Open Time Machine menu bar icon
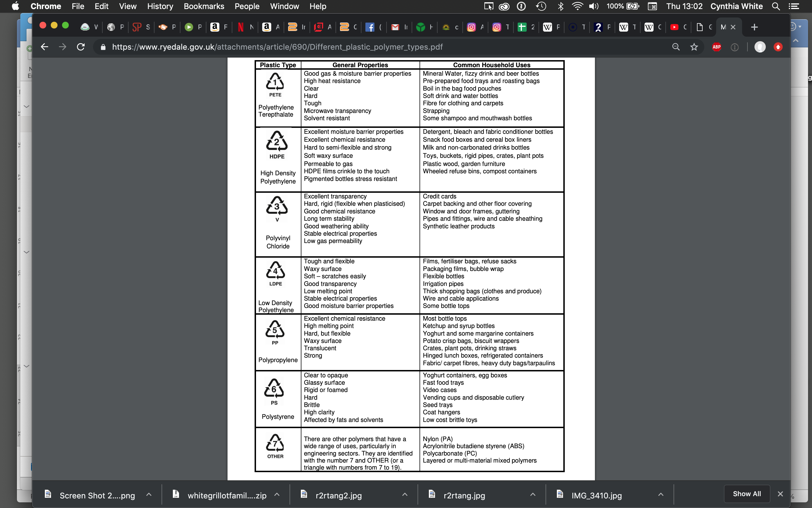Screen dimensions: 812x508 pyautogui.click(x=541, y=6)
